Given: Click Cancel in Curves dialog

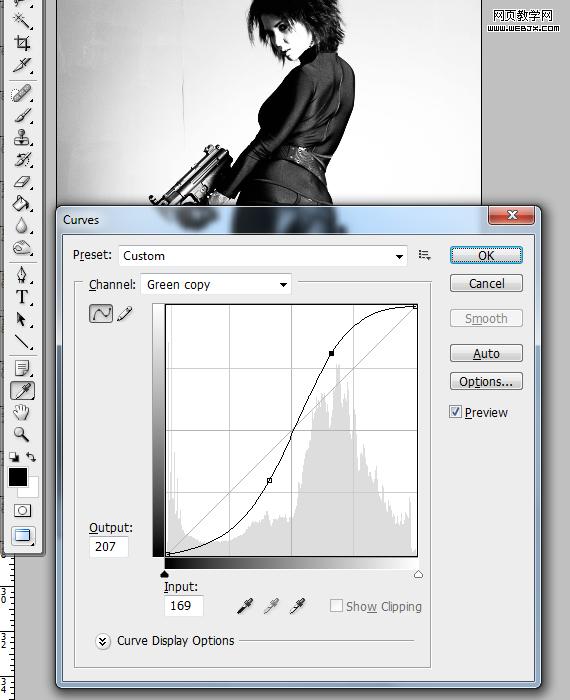Looking at the screenshot, I should [486, 283].
